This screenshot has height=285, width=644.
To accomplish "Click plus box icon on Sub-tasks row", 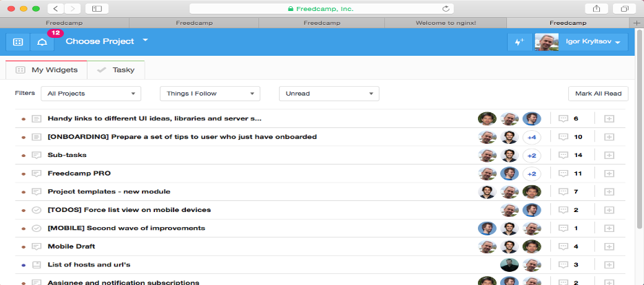I will [x=609, y=155].
